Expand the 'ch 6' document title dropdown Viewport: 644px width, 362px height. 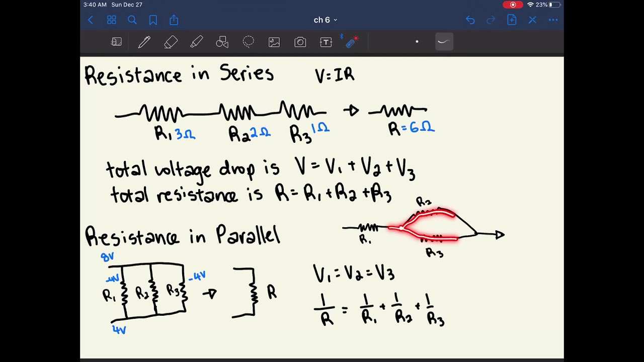click(325, 20)
